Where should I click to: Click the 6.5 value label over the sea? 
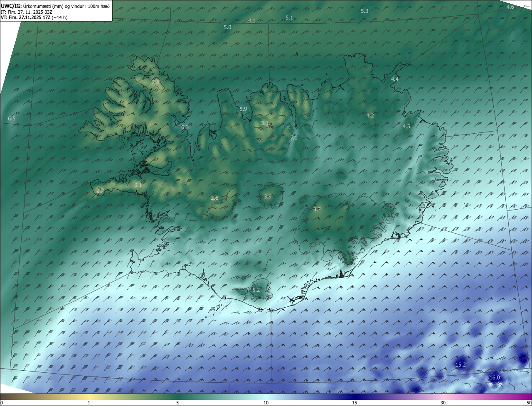click(12, 119)
